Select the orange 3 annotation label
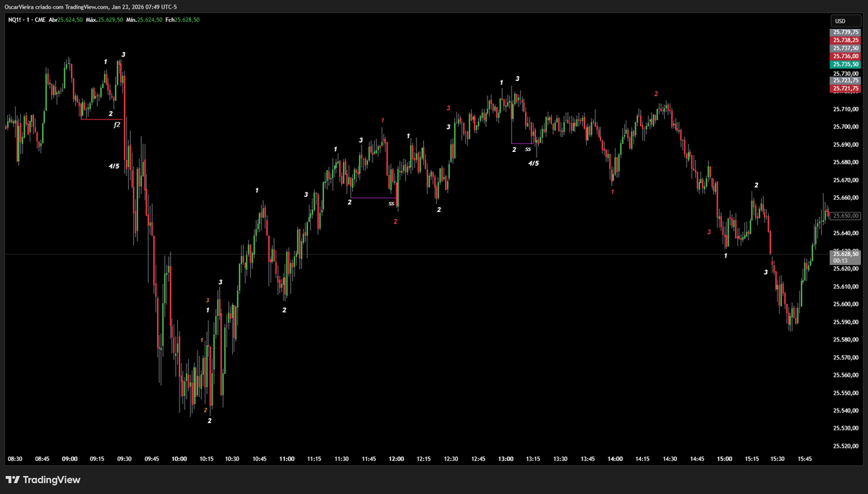Image resolution: width=868 pixels, height=494 pixels. pyautogui.click(x=208, y=300)
